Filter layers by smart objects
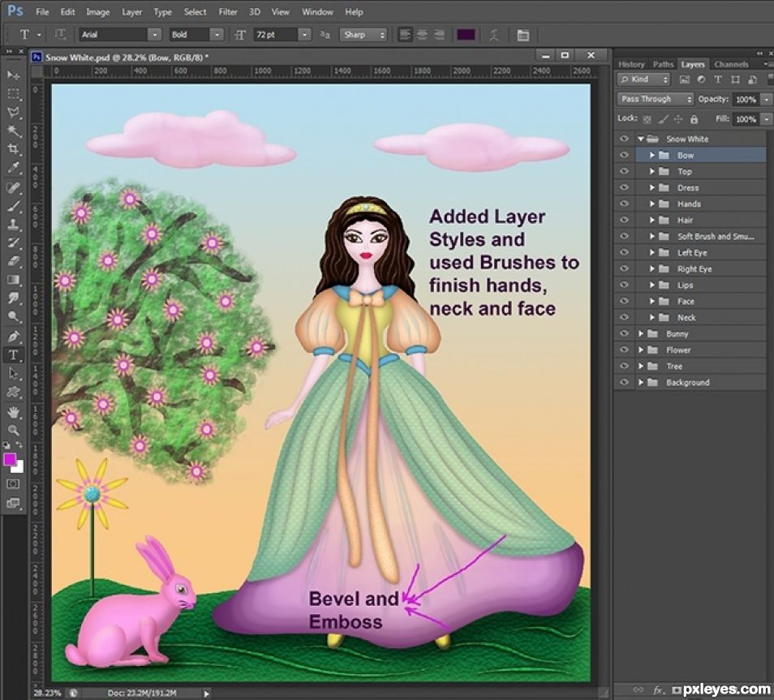This screenshot has height=700, width=774. coord(752,79)
